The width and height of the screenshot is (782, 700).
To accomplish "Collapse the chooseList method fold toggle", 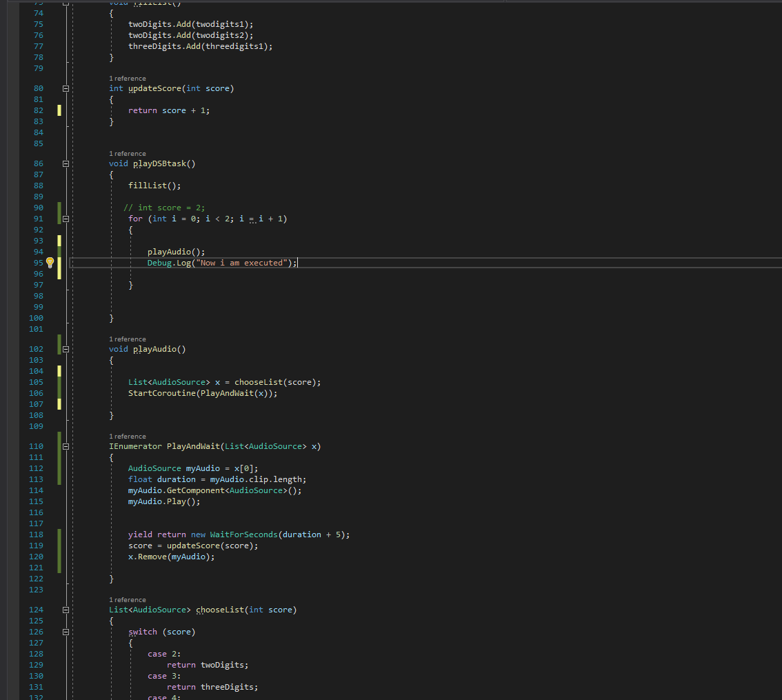I will click(x=66, y=610).
